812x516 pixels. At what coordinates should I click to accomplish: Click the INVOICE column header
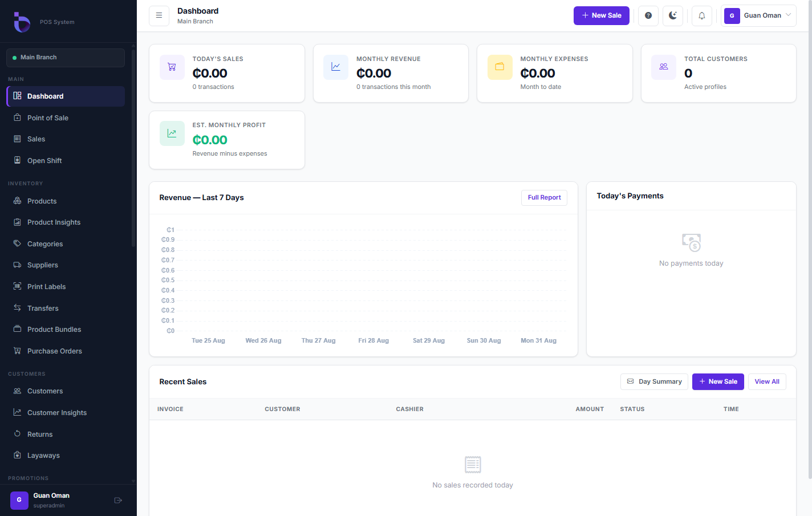[x=170, y=409]
